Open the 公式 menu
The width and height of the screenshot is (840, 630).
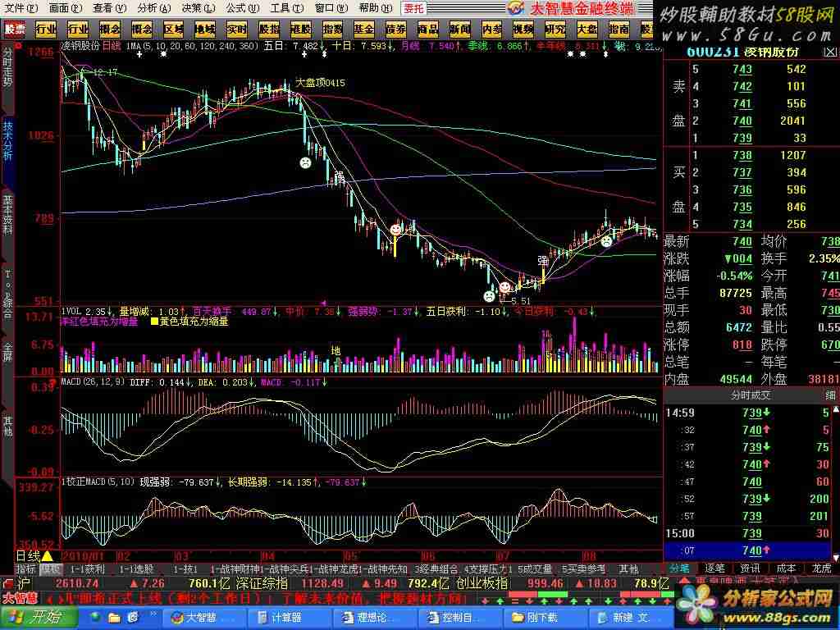click(243, 8)
